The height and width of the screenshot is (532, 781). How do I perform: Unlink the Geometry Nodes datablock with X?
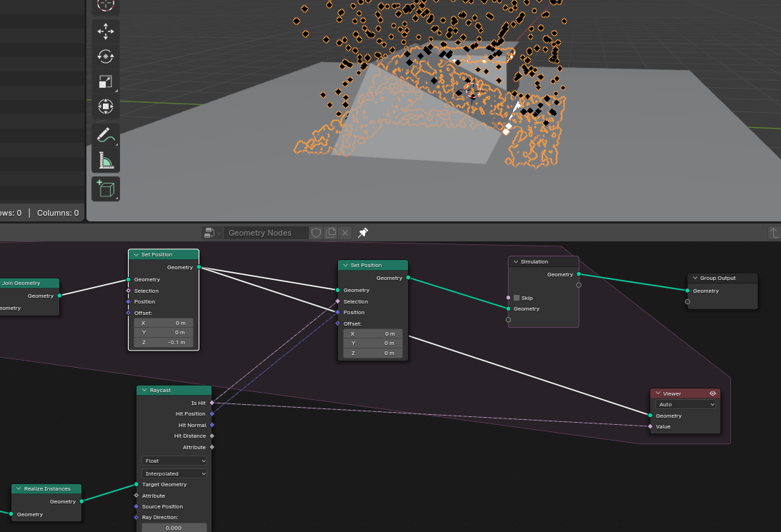click(345, 233)
